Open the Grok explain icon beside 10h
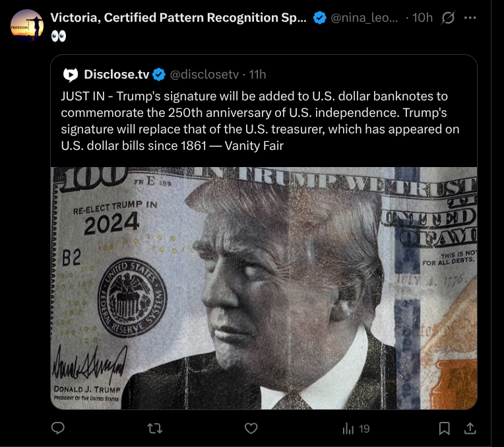504x447 pixels. [x=448, y=18]
